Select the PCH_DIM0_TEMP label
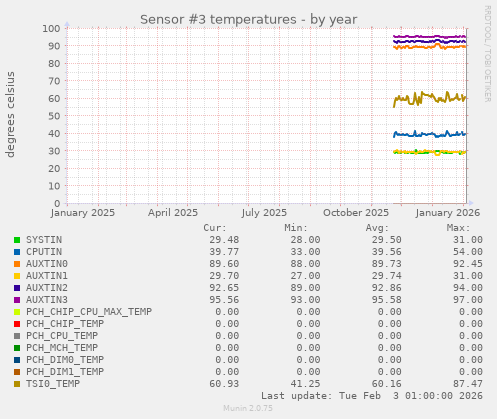The height and width of the screenshot is (419, 497). (x=65, y=360)
